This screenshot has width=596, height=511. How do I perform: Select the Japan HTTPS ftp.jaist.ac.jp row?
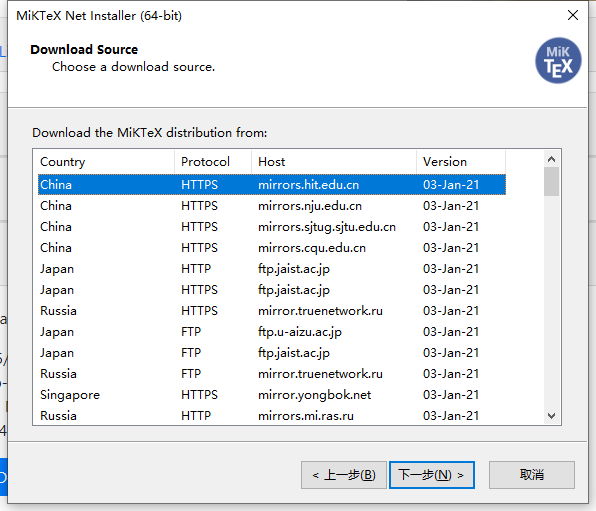coord(272,290)
